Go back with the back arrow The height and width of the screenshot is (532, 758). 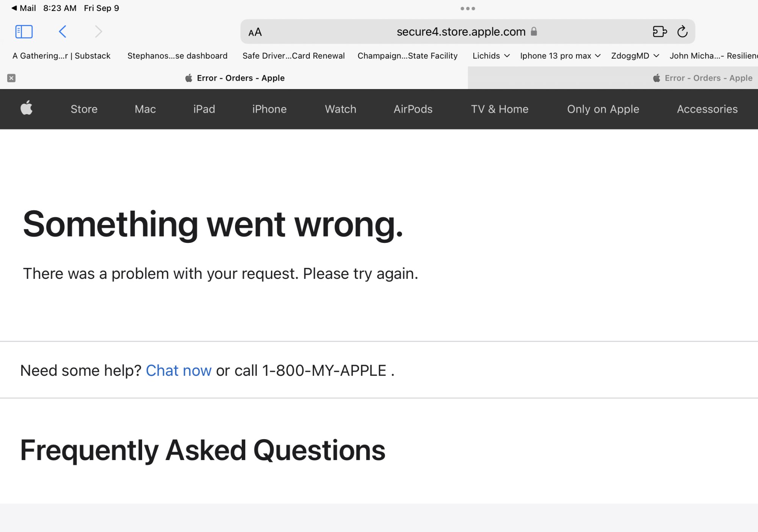click(63, 31)
